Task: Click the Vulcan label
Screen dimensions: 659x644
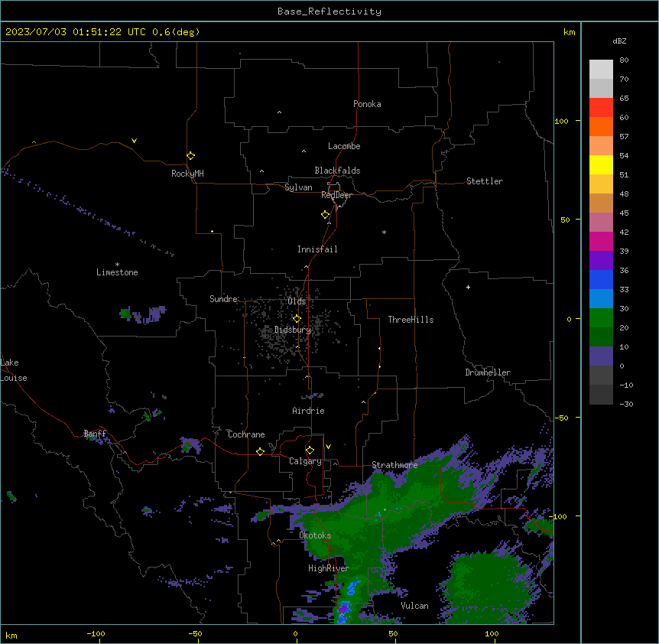Action: point(414,606)
